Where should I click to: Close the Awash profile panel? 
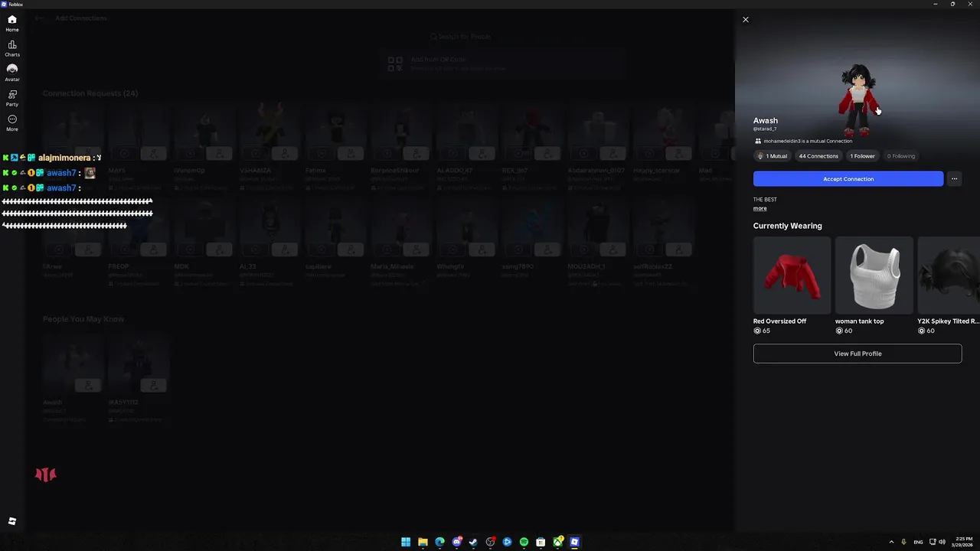746,20
